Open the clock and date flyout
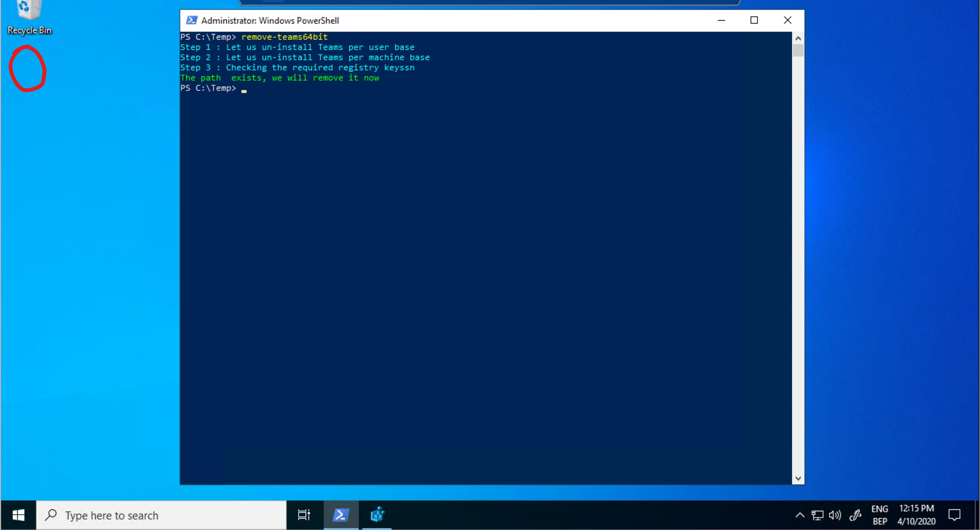Screen dimensions: 980x530 tap(916, 515)
